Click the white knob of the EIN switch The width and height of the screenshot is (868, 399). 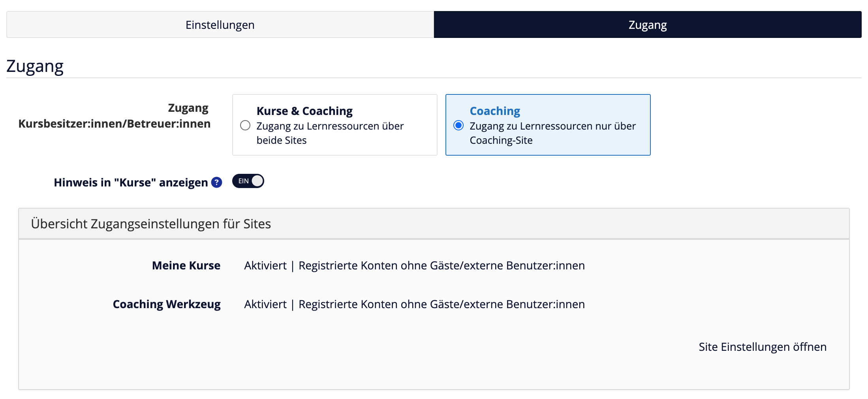[257, 181]
